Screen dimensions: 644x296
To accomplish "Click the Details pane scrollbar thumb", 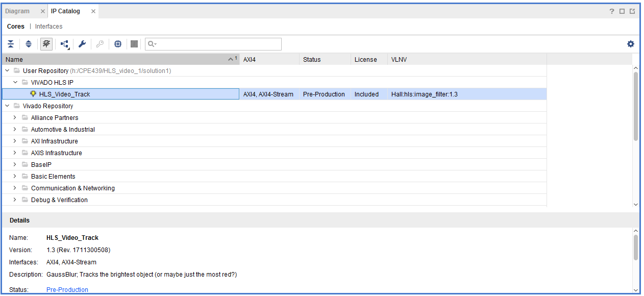I will pos(635,247).
